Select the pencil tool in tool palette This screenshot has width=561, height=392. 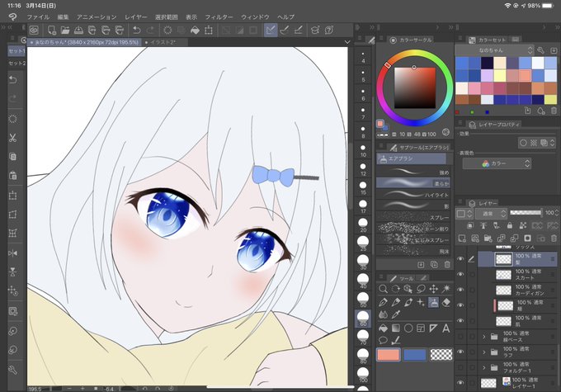(x=396, y=302)
